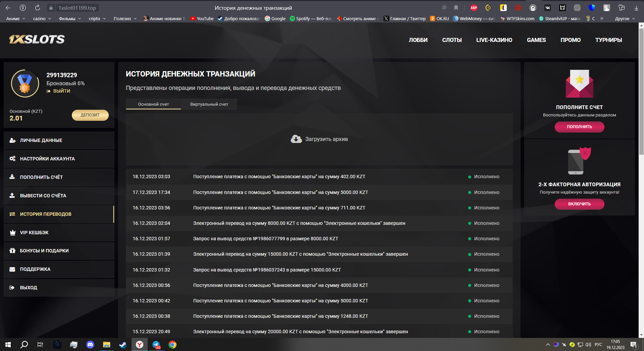Show more bookmarks with the » chevron

(x=602, y=18)
